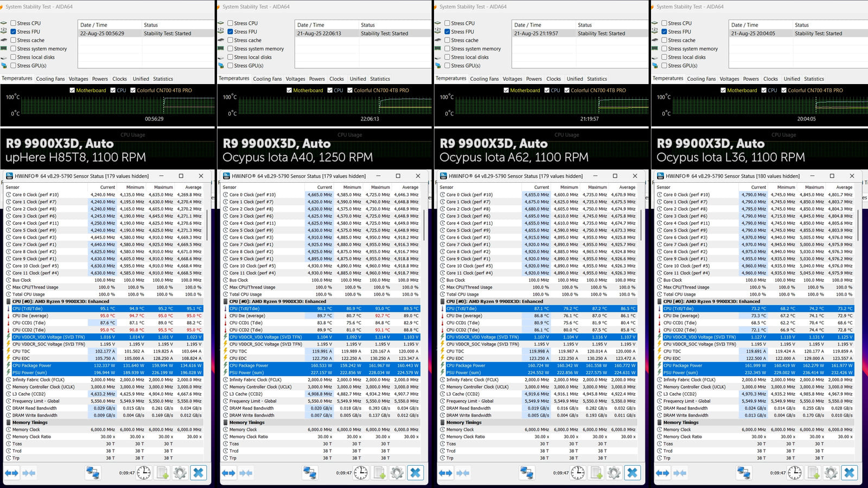This screenshot has width=868, height=488.
Task: Open settings gear in Iota L36 HWiNFO window
Action: [x=831, y=473]
